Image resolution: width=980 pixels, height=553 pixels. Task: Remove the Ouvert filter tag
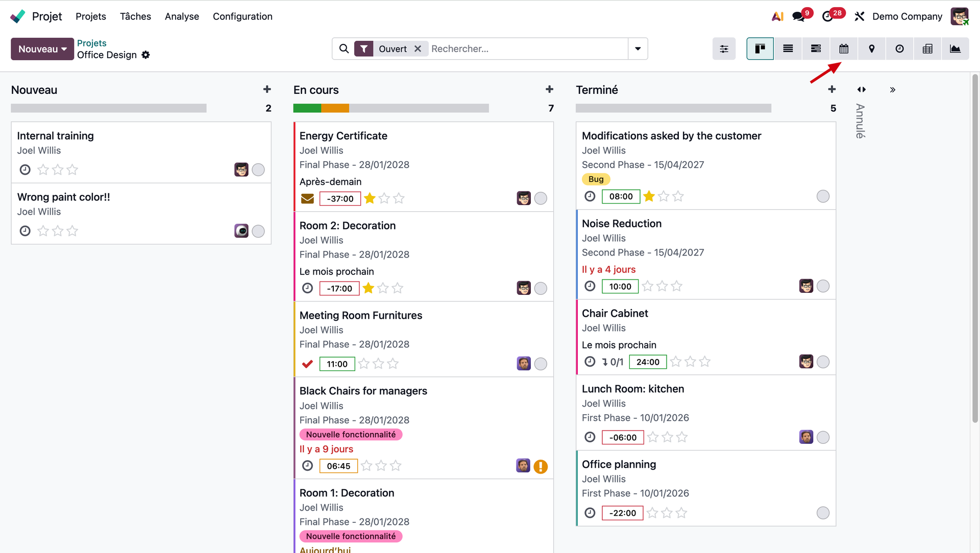click(418, 49)
